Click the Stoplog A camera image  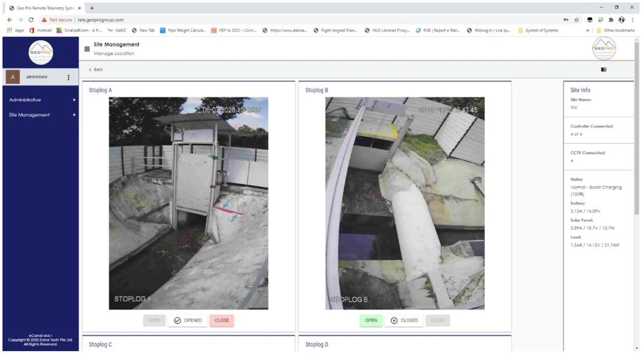[188, 203]
